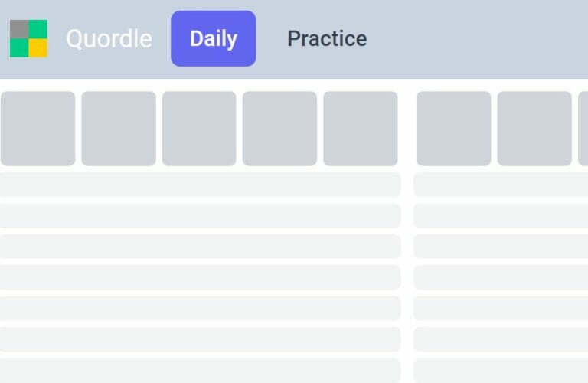Click third guess row of first board

201,215
